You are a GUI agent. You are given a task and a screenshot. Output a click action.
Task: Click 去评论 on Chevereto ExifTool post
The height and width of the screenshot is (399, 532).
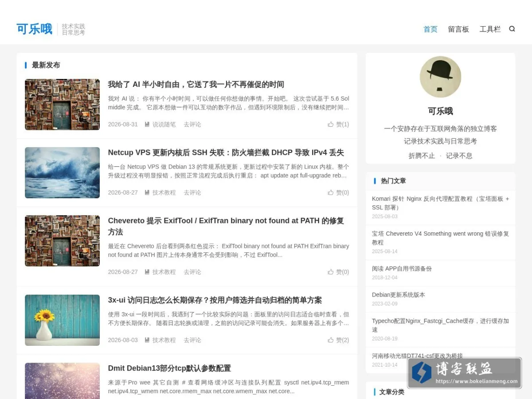click(x=192, y=272)
